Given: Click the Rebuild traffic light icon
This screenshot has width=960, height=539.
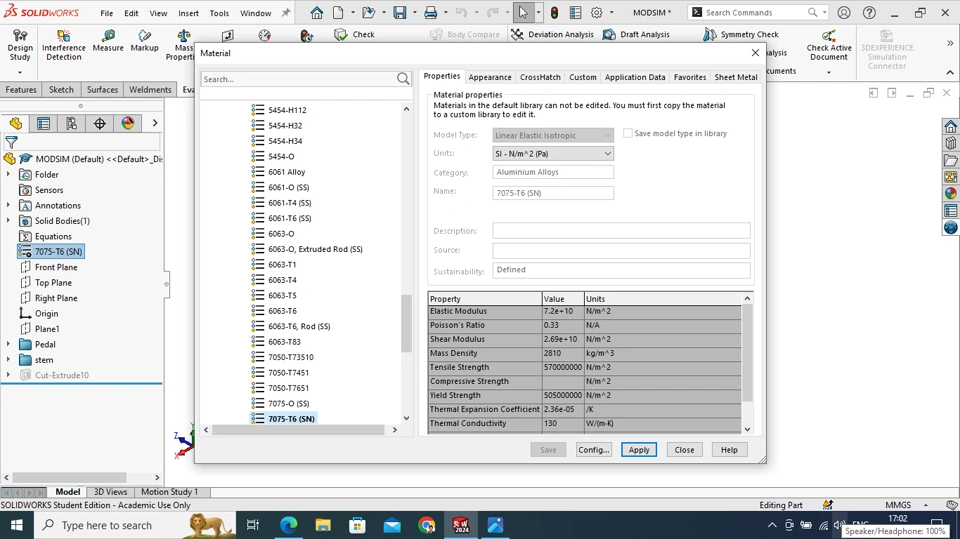Looking at the screenshot, I should pyautogui.click(x=554, y=12).
